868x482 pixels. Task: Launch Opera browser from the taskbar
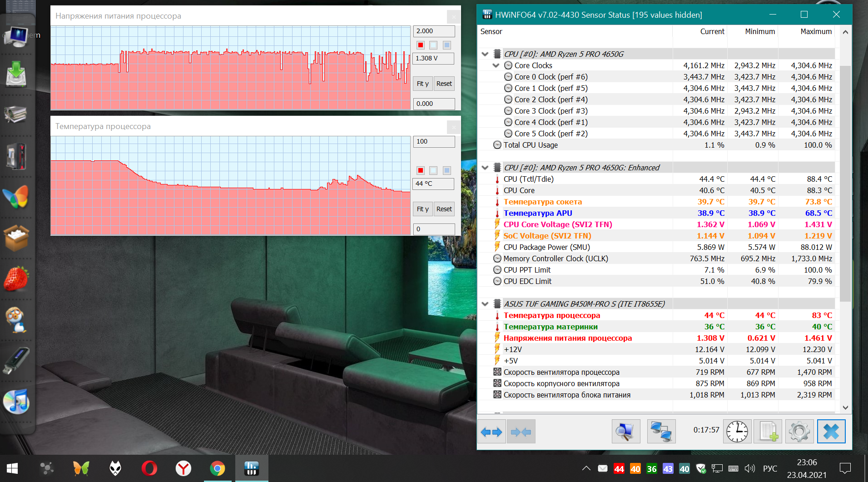[149, 468]
